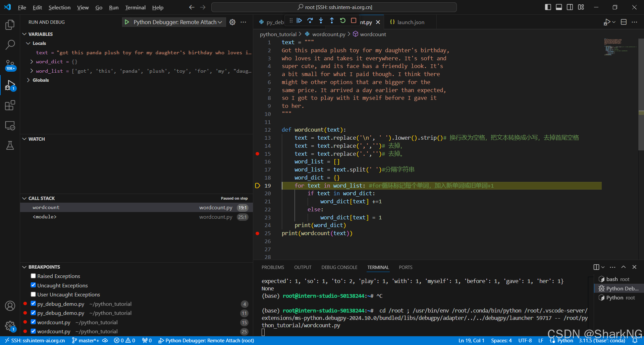Enable the Raised Exceptions checkbox

click(33, 276)
